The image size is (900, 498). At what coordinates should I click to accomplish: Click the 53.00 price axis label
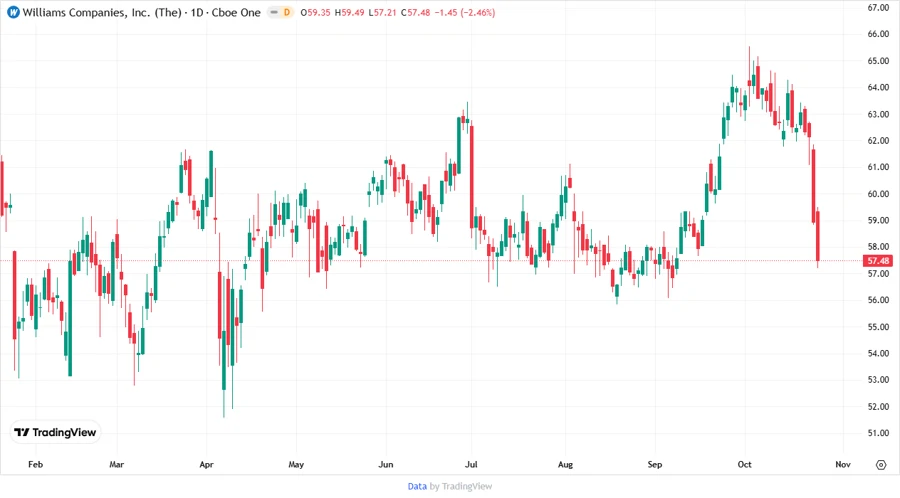[878, 380]
